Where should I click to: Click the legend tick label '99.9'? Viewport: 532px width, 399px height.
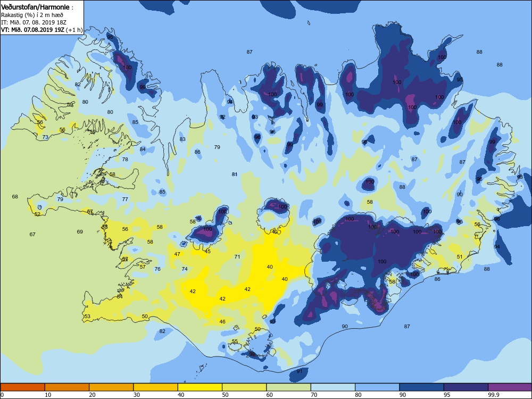(x=493, y=395)
